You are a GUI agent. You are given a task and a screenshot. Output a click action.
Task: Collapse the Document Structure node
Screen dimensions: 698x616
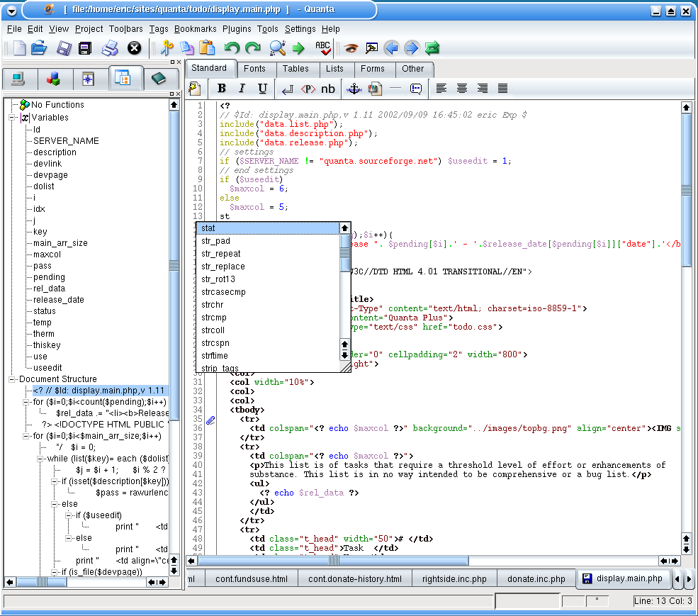13,379
